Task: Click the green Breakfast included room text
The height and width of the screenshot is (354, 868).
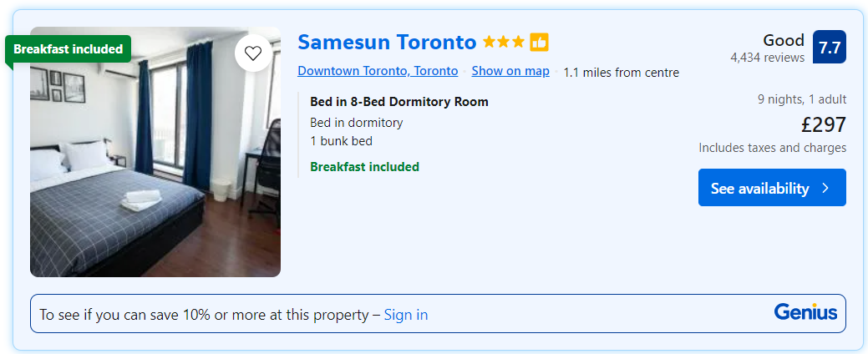Action: [x=364, y=167]
